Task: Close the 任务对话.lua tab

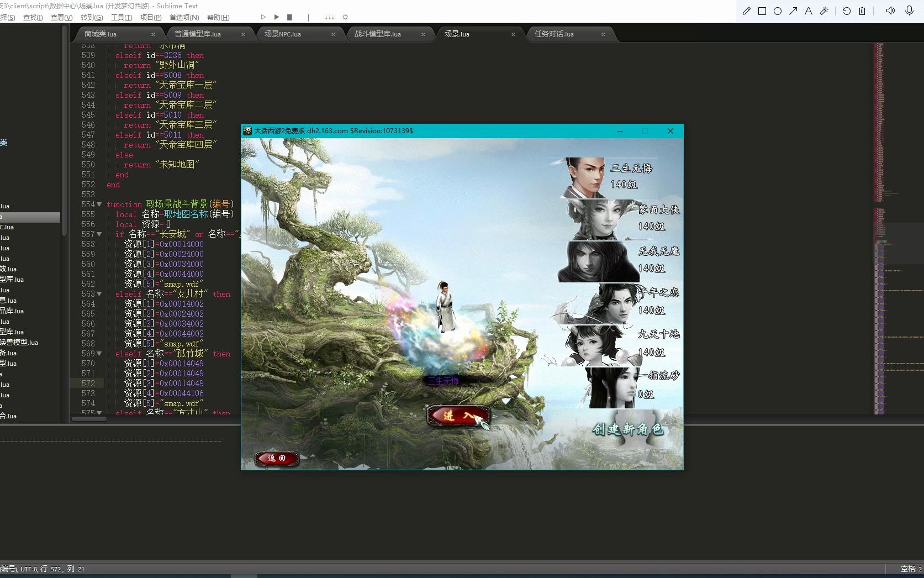Action: click(603, 34)
